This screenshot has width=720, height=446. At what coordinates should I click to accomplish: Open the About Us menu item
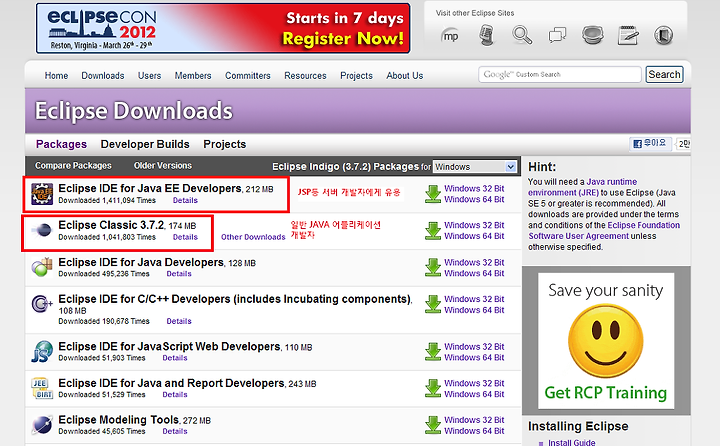coord(405,75)
